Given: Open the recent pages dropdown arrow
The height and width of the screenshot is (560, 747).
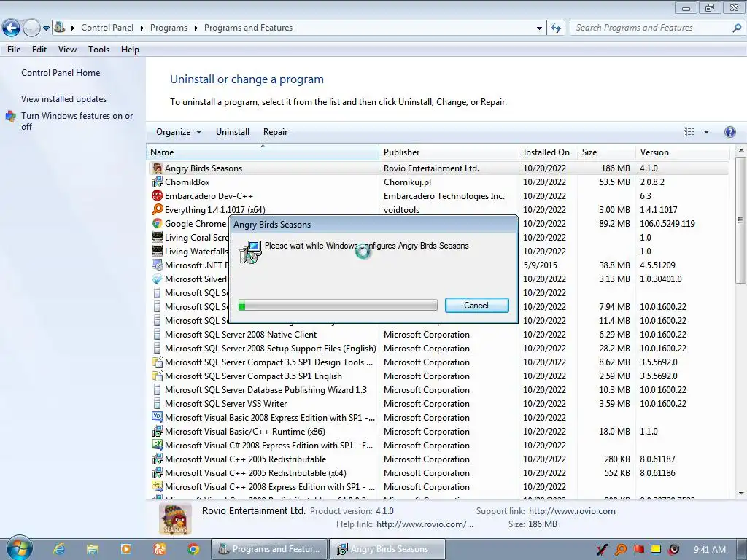Looking at the screenshot, I should [46, 28].
